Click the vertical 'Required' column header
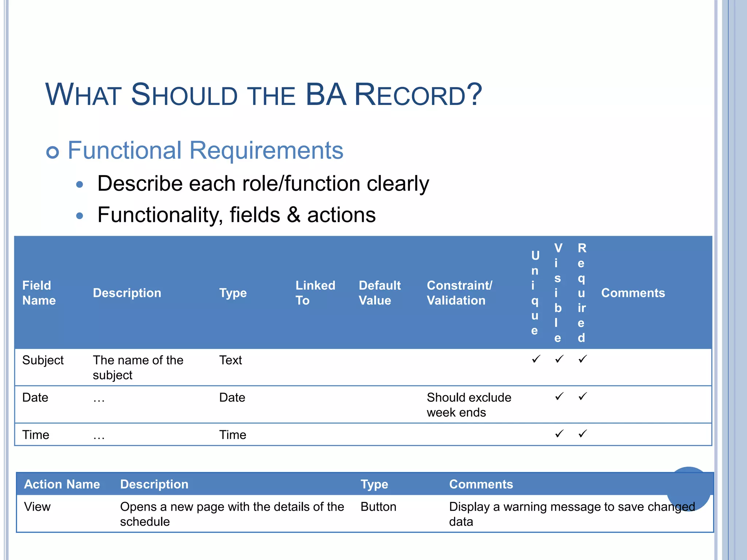The width and height of the screenshot is (747, 560). click(x=582, y=293)
